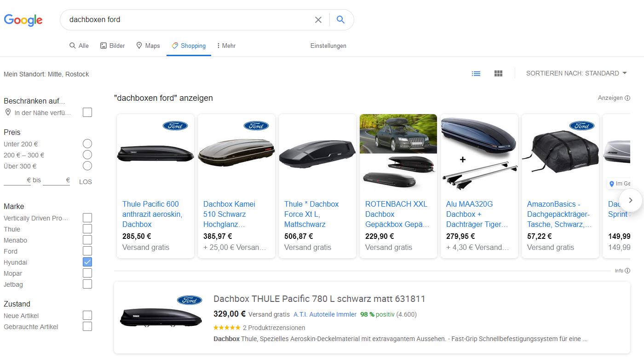Click the Google logo

coord(23,20)
